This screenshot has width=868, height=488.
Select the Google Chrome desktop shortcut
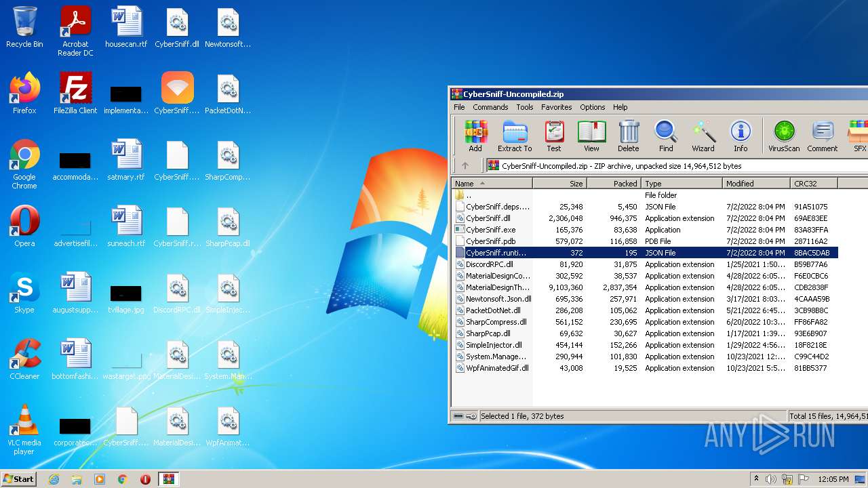coord(24,164)
